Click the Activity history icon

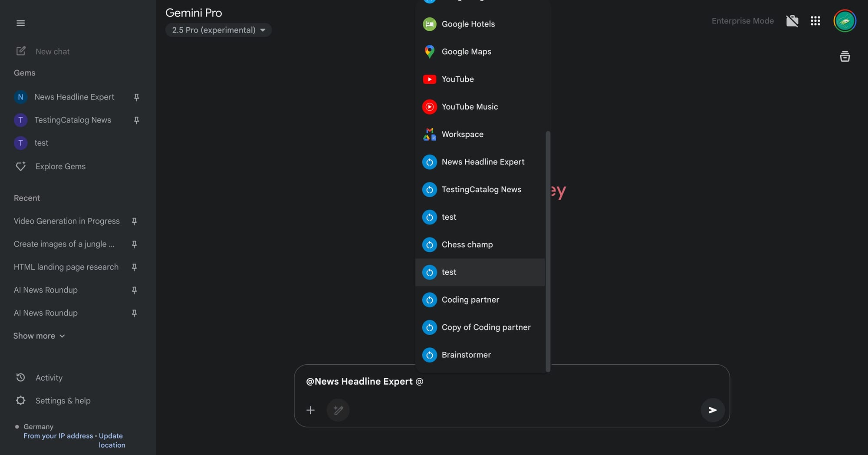(x=20, y=377)
